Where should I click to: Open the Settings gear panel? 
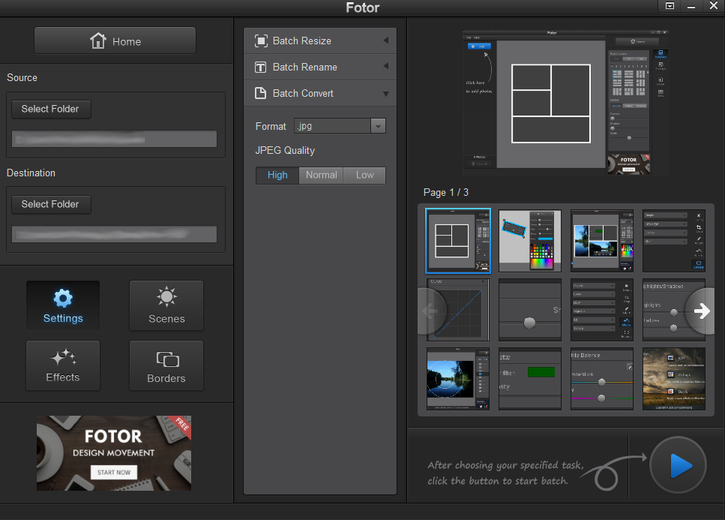63,306
